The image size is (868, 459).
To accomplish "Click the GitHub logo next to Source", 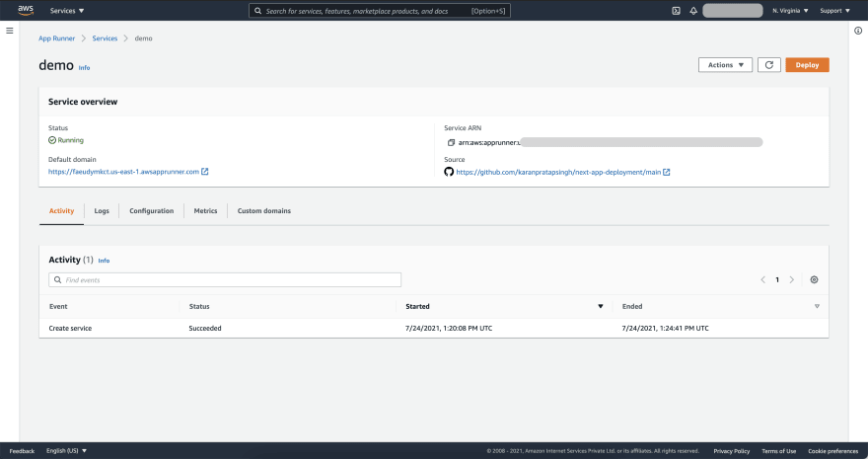I will point(449,172).
